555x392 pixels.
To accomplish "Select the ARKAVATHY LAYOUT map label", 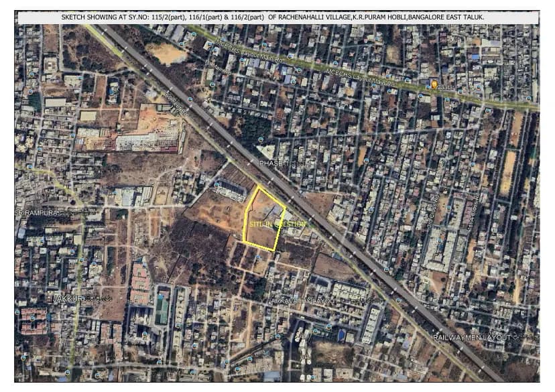I will (302, 301).
